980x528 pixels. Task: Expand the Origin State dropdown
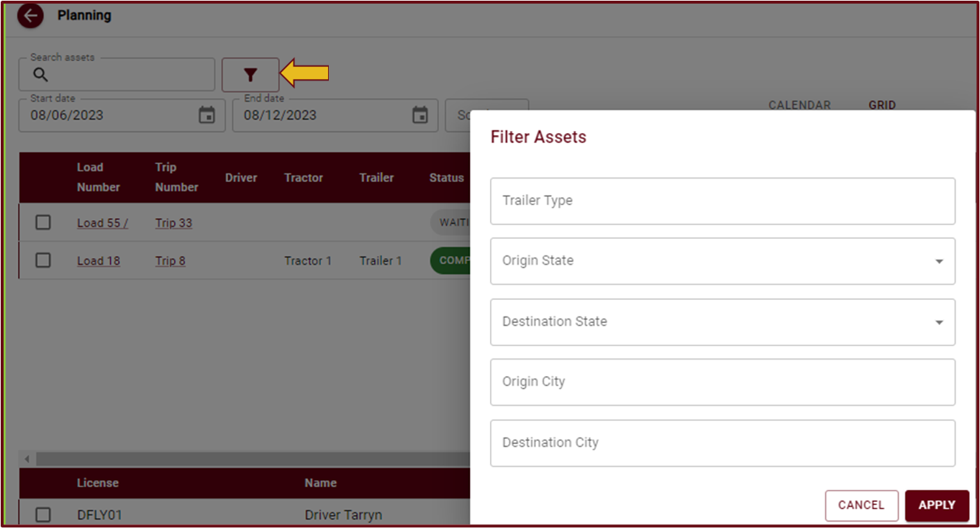coord(938,261)
